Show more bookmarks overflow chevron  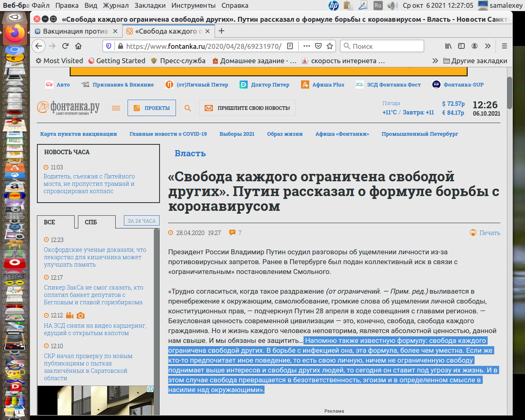pos(435,61)
